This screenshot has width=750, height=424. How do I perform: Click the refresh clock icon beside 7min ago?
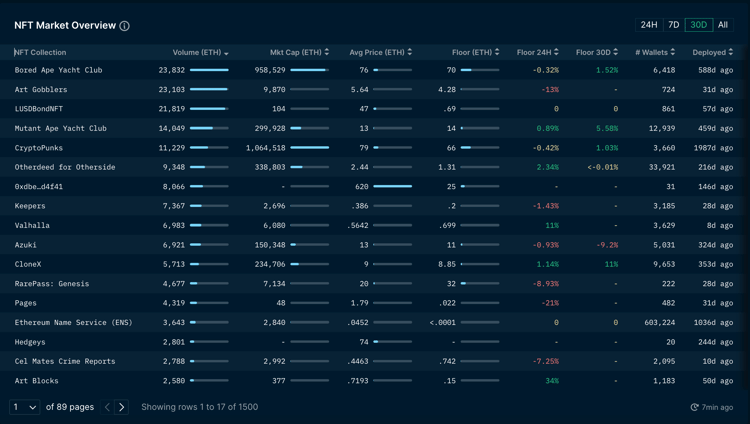pos(695,407)
